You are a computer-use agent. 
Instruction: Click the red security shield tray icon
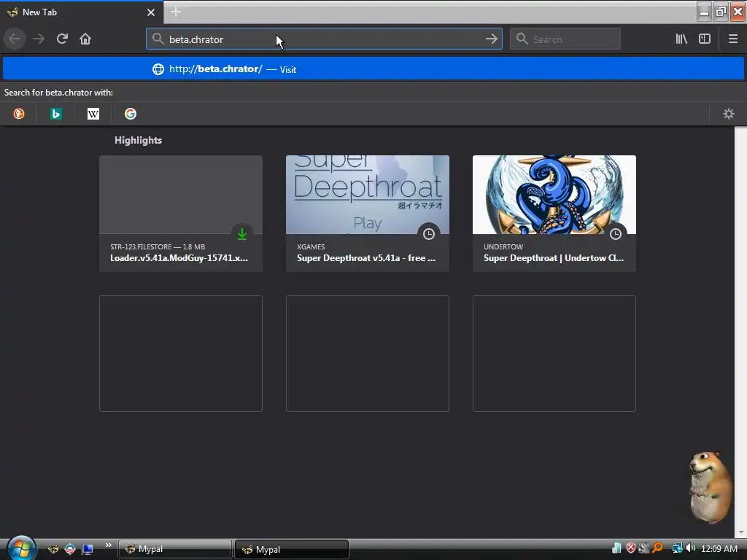point(631,548)
